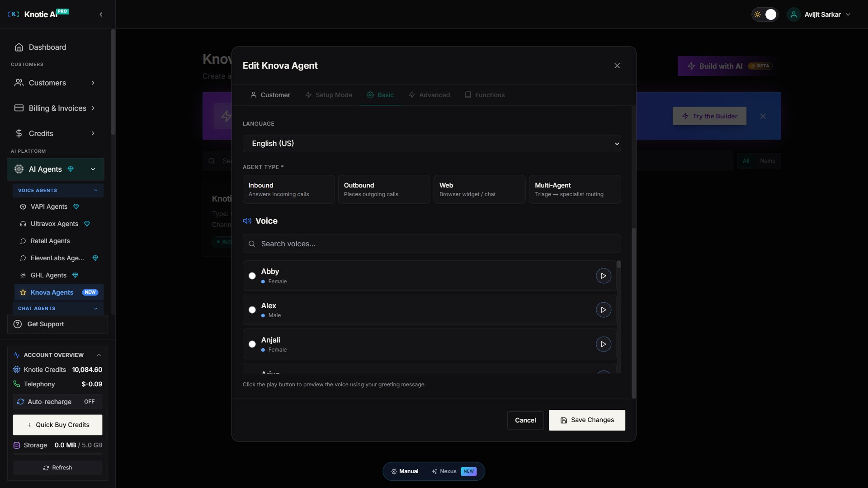Click the Dashboard home icon
This screenshot has width=868, height=488.
[19, 47]
